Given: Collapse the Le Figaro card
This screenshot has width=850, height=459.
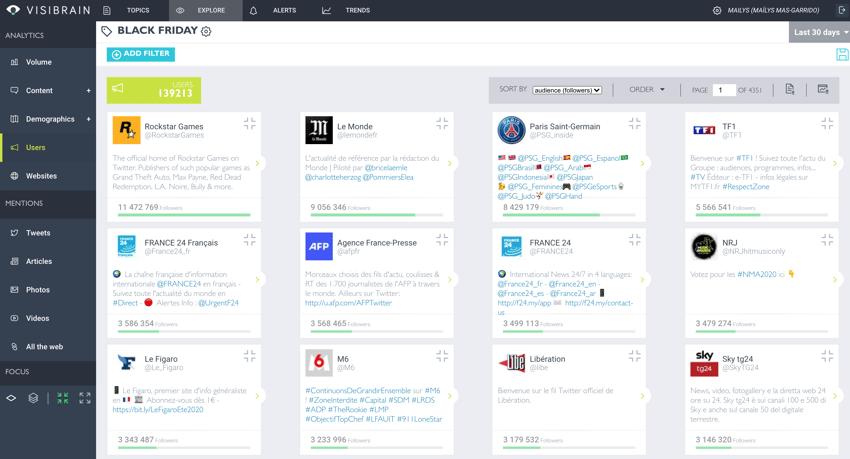Looking at the screenshot, I should coord(249,356).
